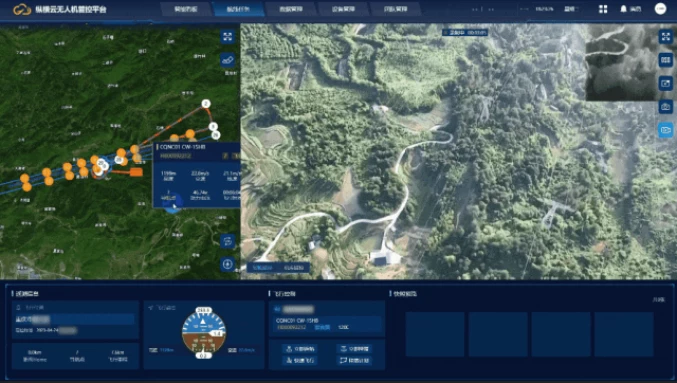
Task: Click the thermal camera thumbnail preview
Action: 621,63
